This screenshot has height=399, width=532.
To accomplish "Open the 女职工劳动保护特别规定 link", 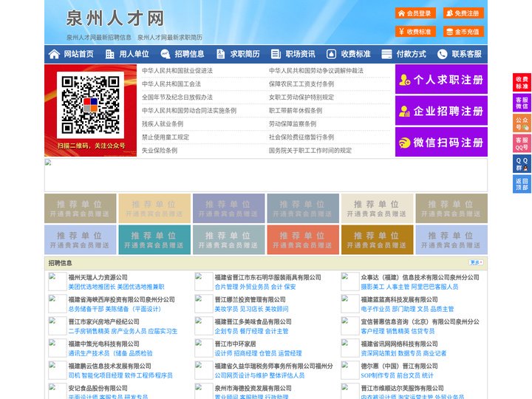I will [301, 97].
